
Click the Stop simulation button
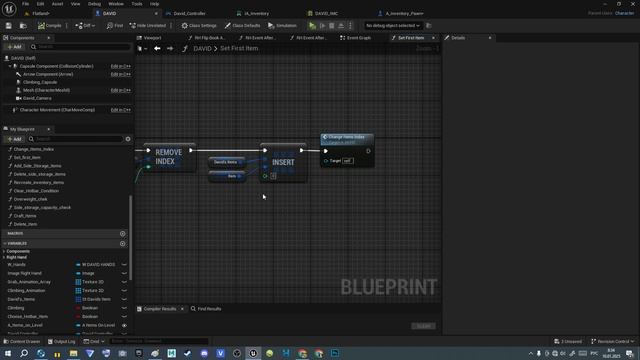[331, 26]
